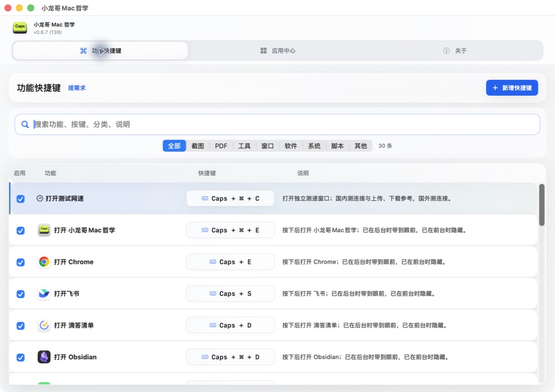Select the 打开测试网速 row label
Image resolution: width=555 pixels, height=392 pixels.
[x=65, y=199]
